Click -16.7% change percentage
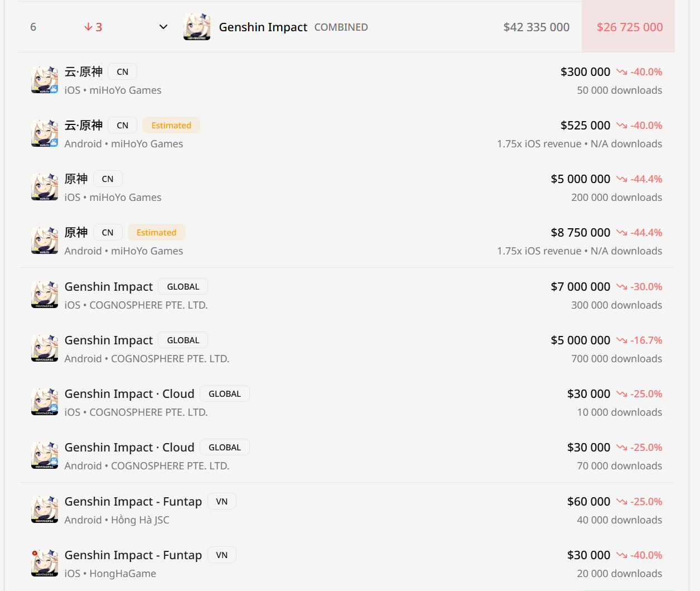700x591 pixels. [x=646, y=340]
